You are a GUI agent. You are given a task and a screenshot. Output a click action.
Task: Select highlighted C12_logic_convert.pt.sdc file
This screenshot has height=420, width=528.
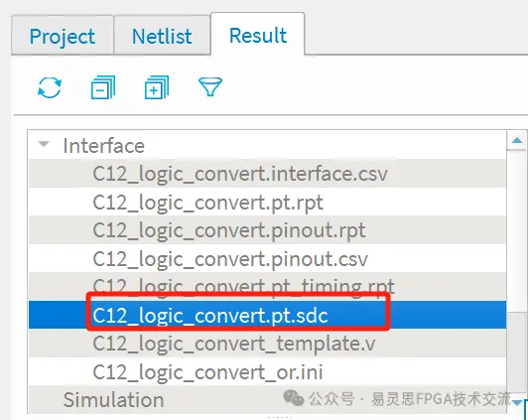pos(267,315)
